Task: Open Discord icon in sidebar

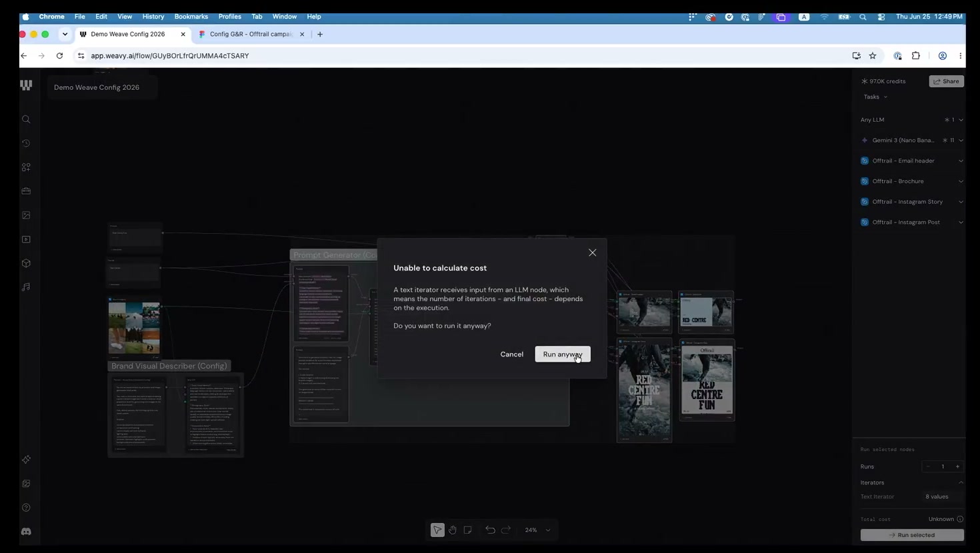Action: (26, 532)
